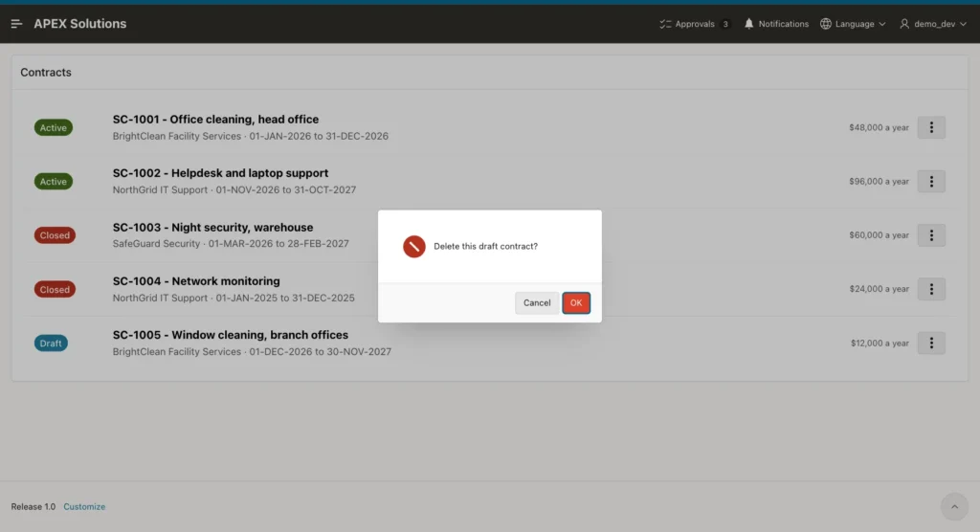Click the $60,000 a year amount

[879, 235]
